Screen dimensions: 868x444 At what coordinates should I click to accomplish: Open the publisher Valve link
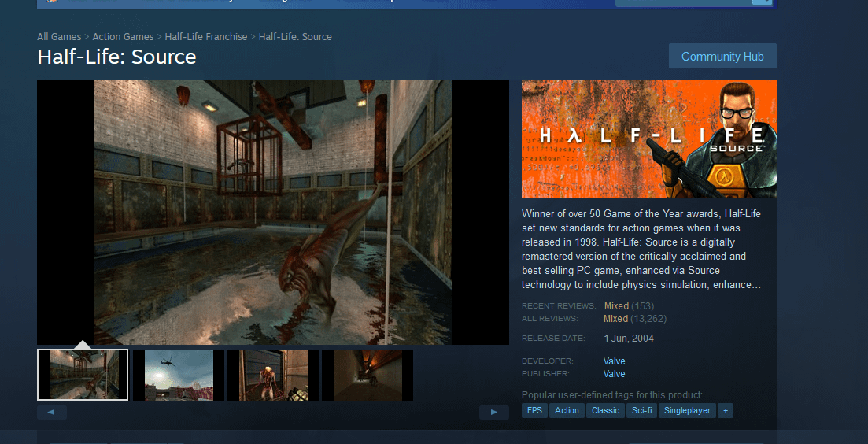[614, 374]
